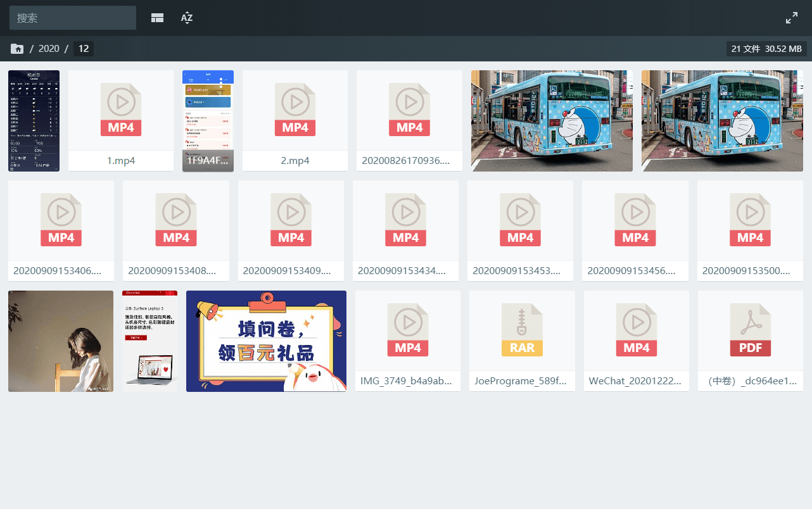Open the survey banner image 填问卷

[x=266, y=341]
